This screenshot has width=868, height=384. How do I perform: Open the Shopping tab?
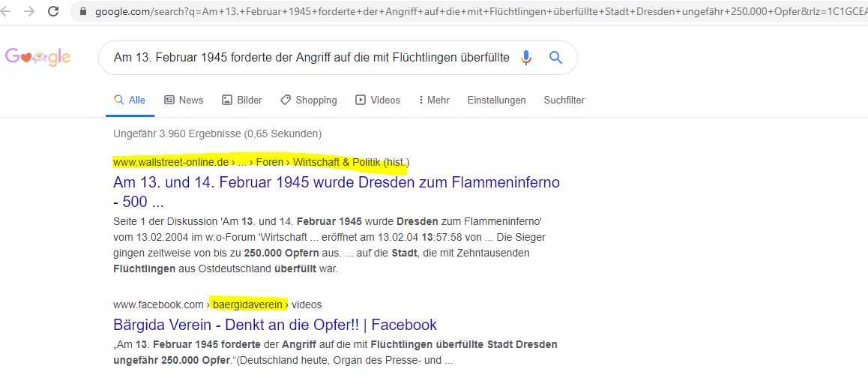[x=308, y=100]
